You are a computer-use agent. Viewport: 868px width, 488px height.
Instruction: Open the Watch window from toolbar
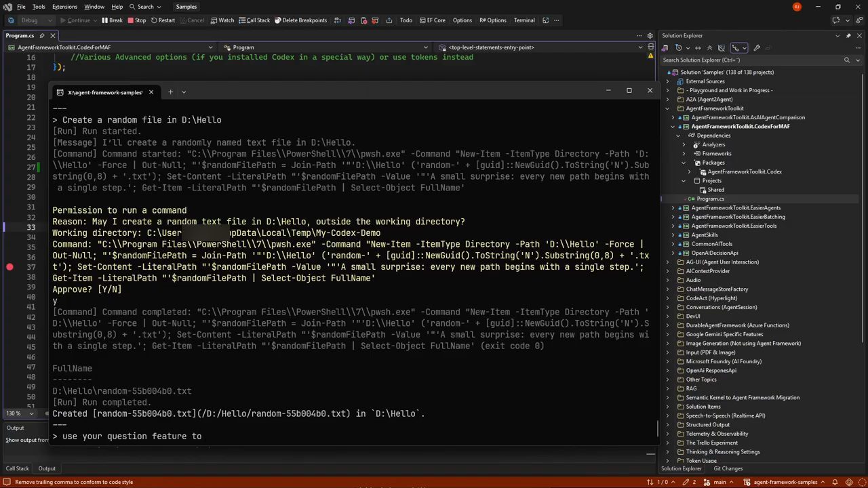click(x=222, y=20)
